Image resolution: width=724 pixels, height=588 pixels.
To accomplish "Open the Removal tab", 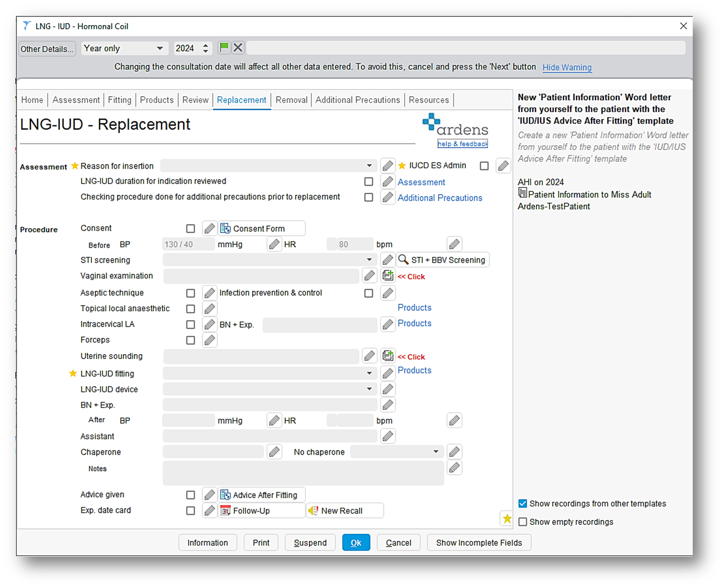I will click(x=292, y=100).
